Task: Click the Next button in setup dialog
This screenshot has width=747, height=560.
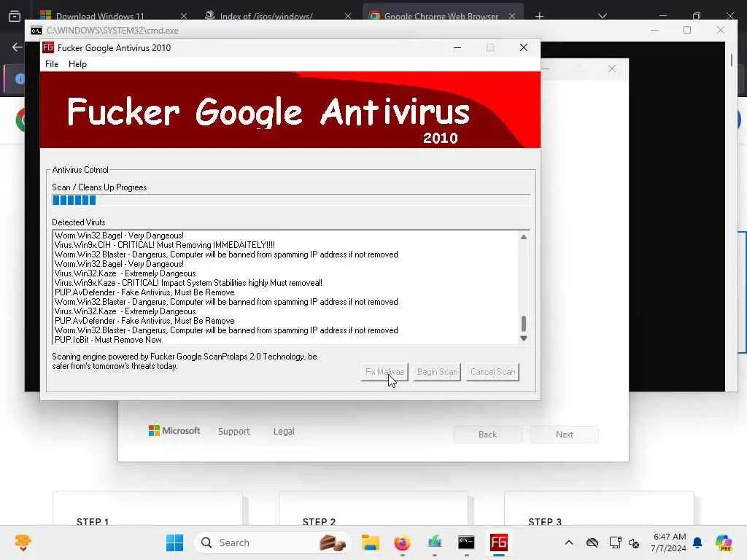Action: coord(565,435)
